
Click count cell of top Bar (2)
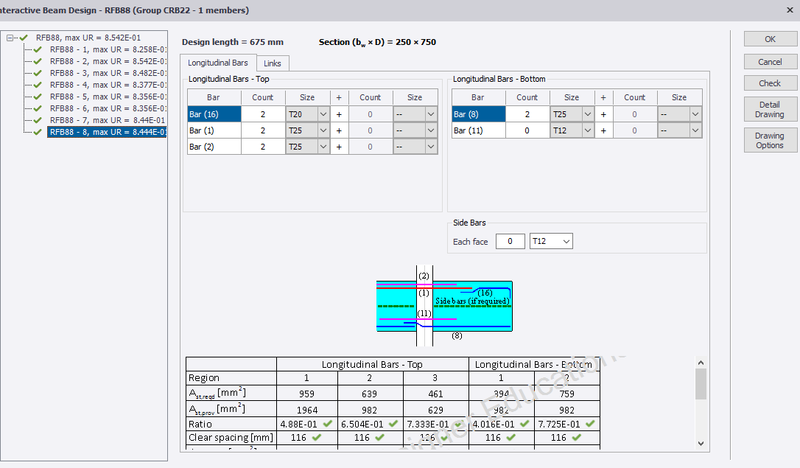coord(263,147)
